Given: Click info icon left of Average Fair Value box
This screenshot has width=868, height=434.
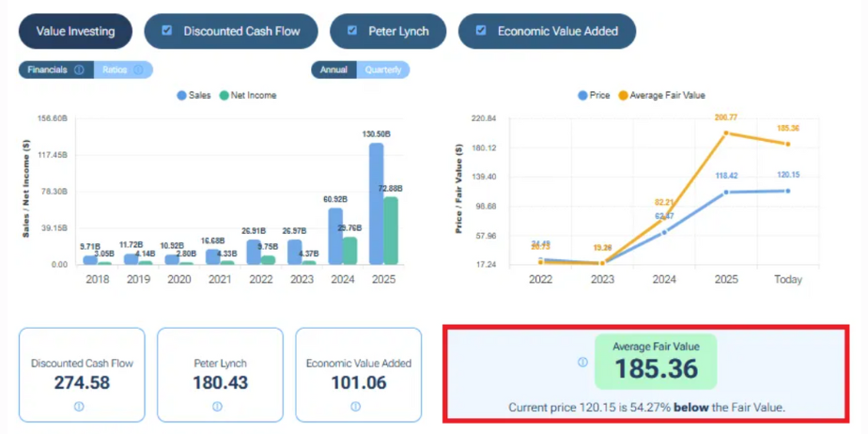Looking at the screenshot, I should 582,362.
